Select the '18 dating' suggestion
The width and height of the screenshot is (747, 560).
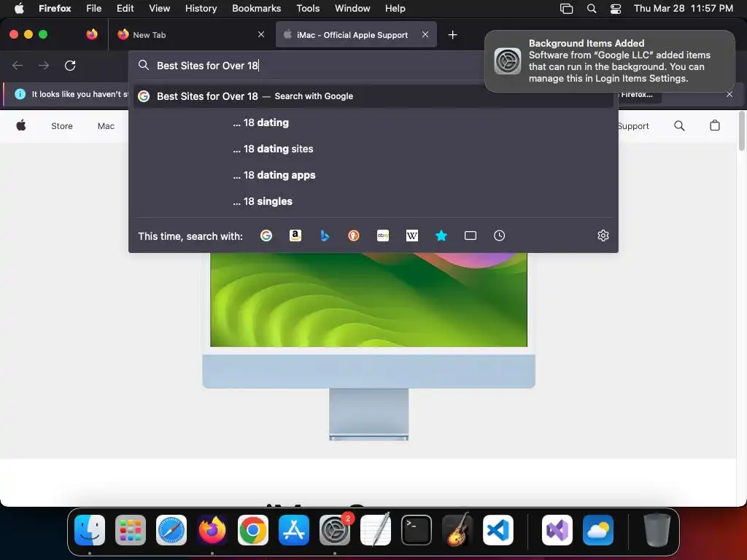coord(373,122)
